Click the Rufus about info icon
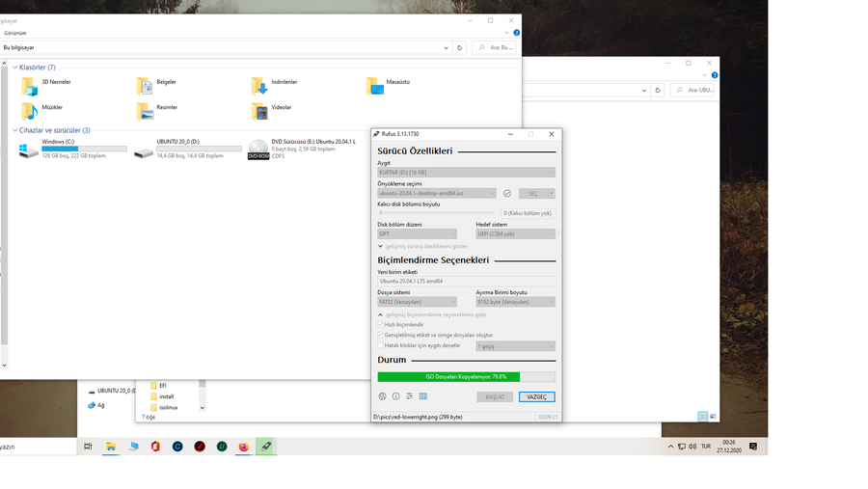868x489 pixels. tap(395, 396)
